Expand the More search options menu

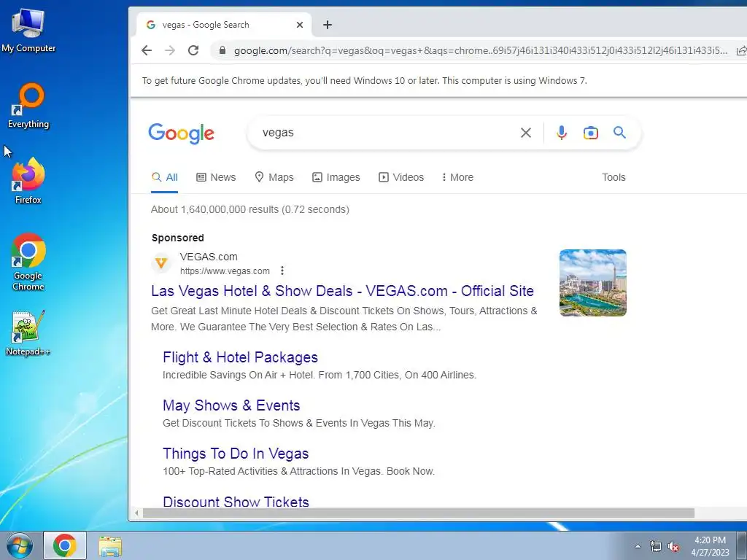[457, 177]
